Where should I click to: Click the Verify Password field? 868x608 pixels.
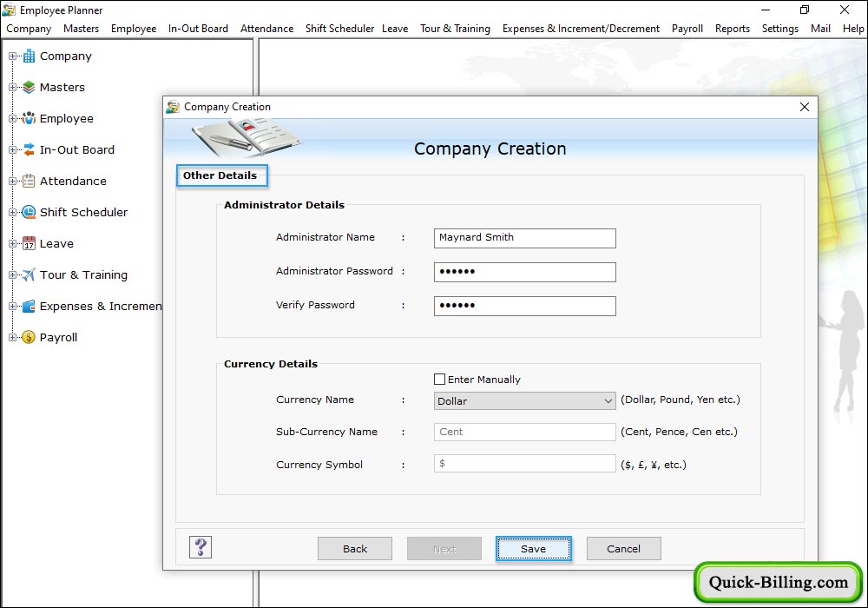point(525,306)
